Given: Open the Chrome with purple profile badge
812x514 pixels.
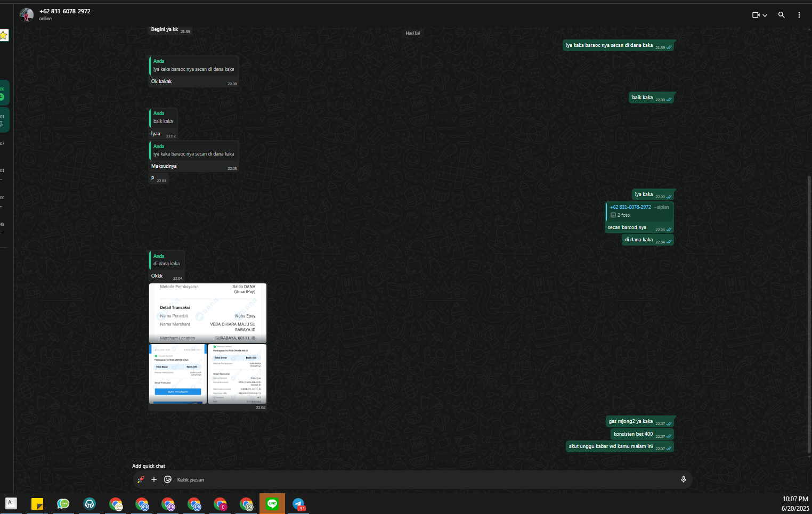Looking at the screenshot, I should (x=168, y=504).
